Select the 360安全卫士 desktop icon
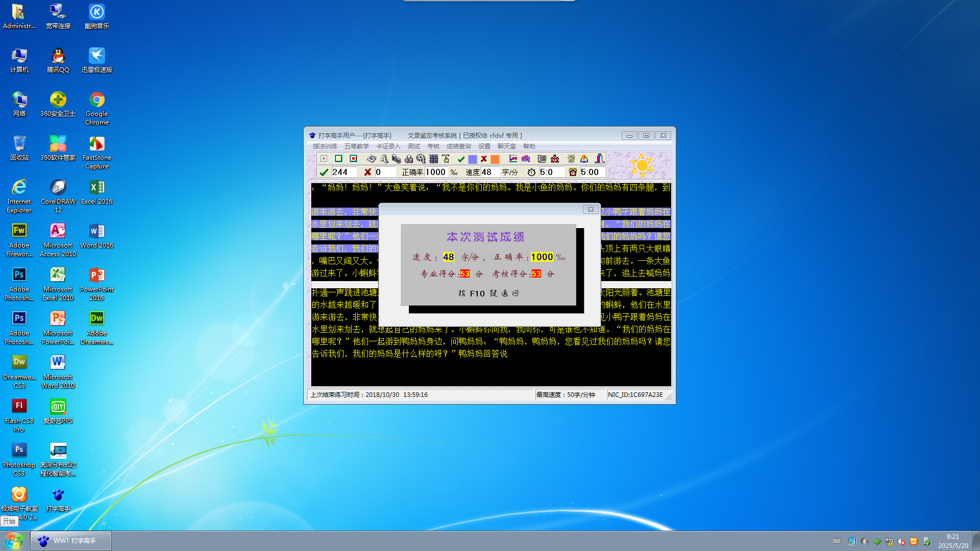Image resolution: width=980 pixels, height=551 pixels. click(x=58, y=104)
